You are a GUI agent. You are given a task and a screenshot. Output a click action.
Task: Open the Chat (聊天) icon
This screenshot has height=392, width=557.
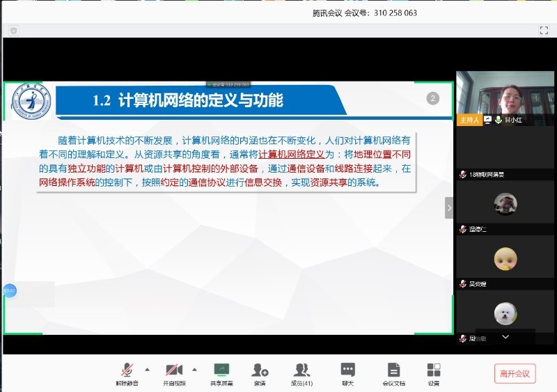(x=348, y=370)
